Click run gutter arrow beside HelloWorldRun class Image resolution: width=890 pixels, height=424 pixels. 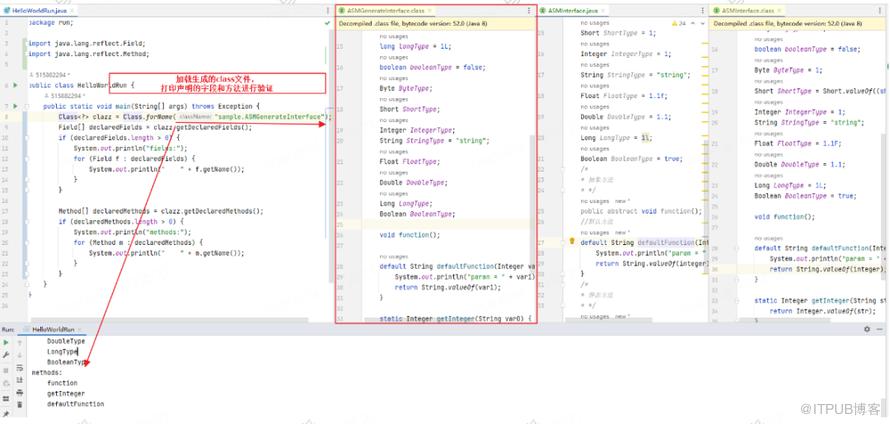click(x=15, y=85)
